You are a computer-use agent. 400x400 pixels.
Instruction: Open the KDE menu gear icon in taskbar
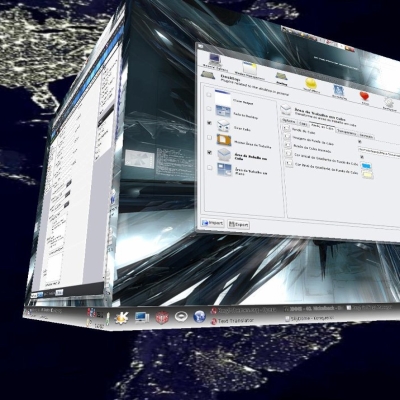121,317
